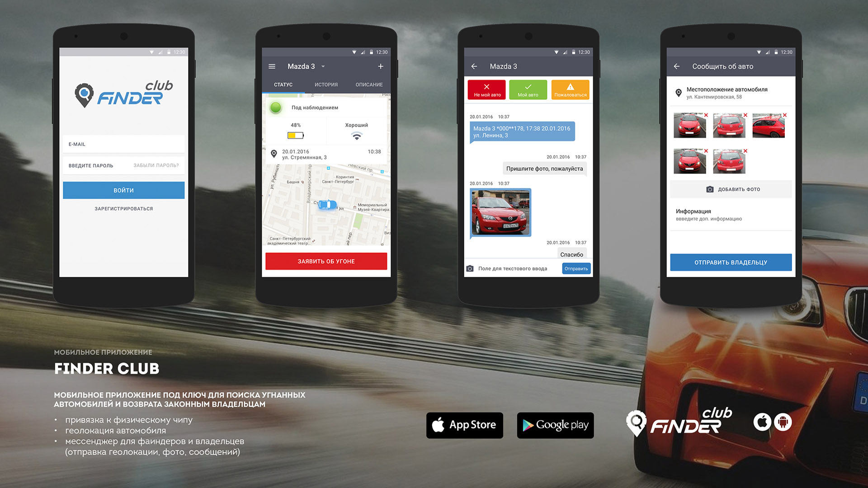This screenshot has height=488, width=868.
Task: Click ЗАЯВИТЬ ОБ УГОНЕ report theft button
Action: [x=327, y=260]
